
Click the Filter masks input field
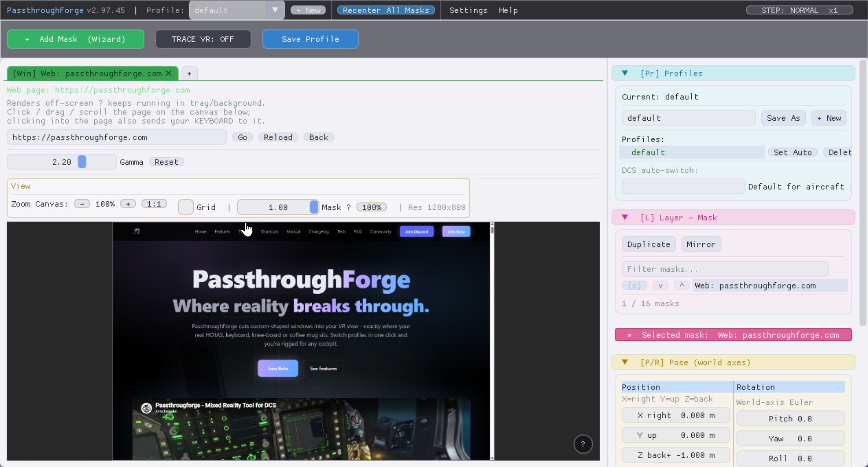coord(725,269)
